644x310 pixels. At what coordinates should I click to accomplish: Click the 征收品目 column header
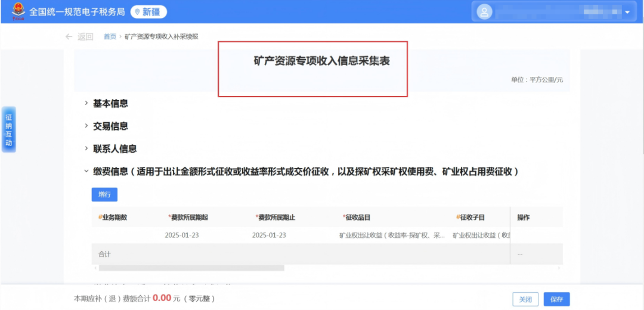coord(357,217)
